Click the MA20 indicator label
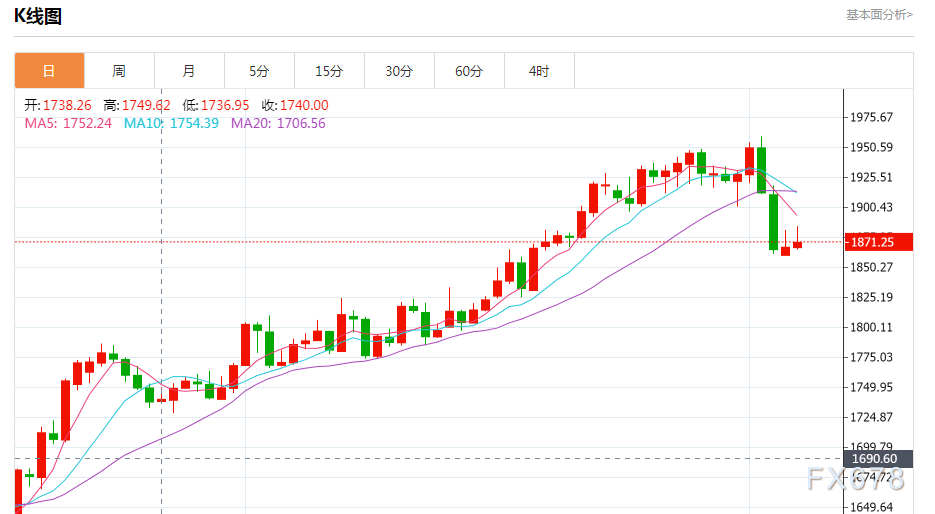 278,123
